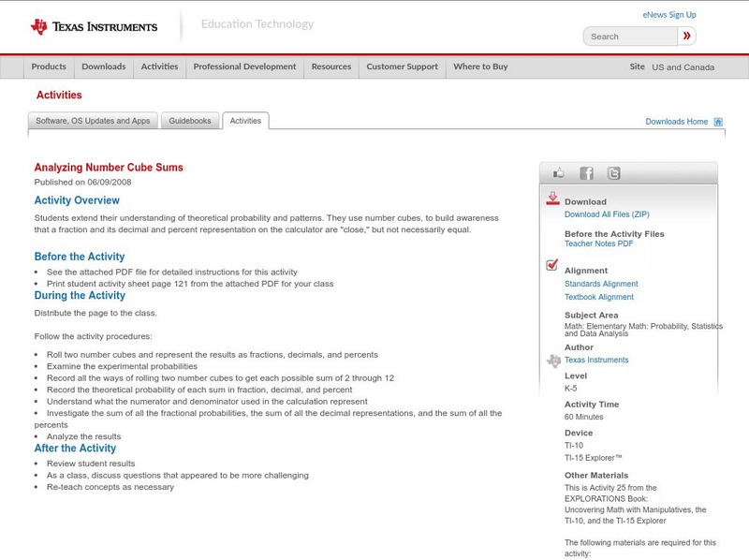Viewport: 749px width, 560px height.
Task: Click the K-5 level value
Action: point(571,389)
